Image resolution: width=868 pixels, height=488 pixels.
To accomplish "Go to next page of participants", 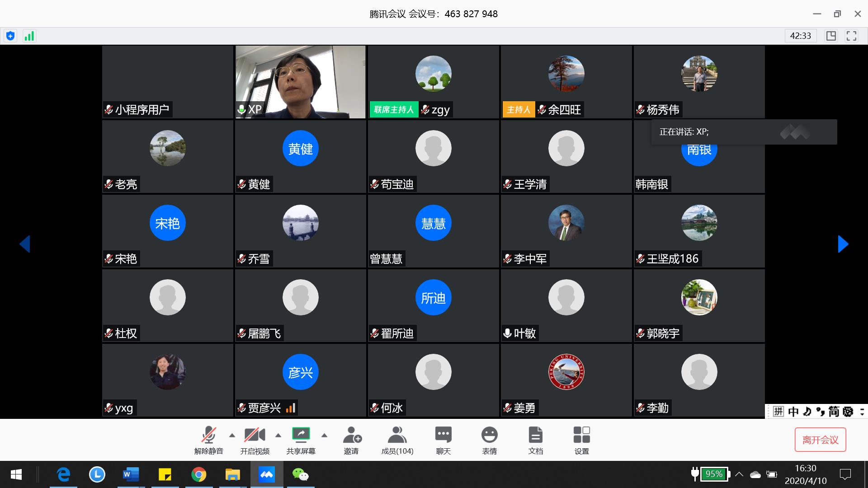I will click(843, 244).
